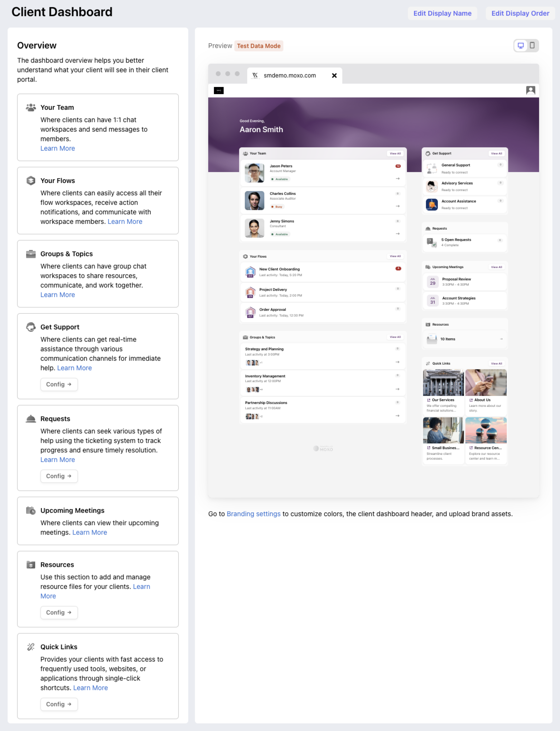This screenshot has width=560, height=731.
Task: Open Learn More under Get Support
Action: [74, 368]
